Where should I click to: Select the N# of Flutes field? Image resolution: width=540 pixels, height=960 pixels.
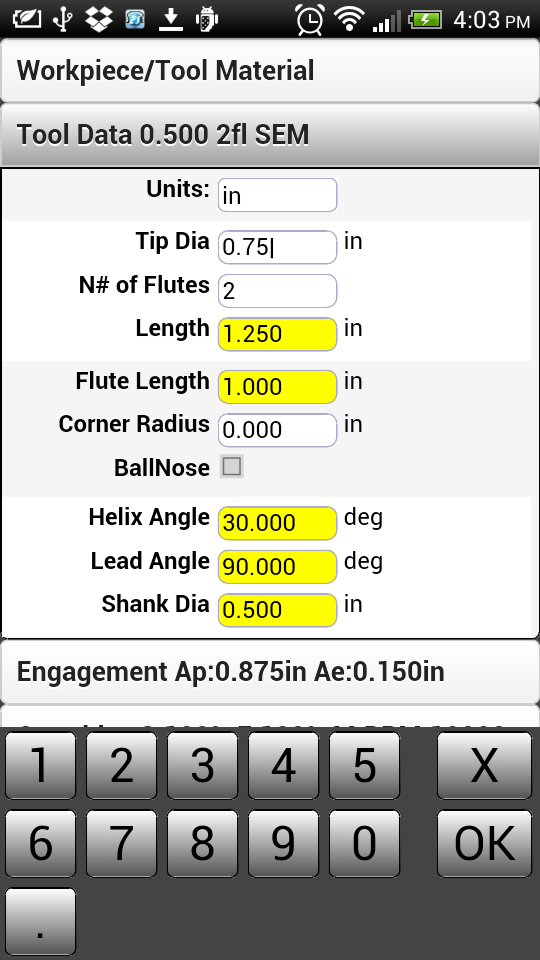277,291
